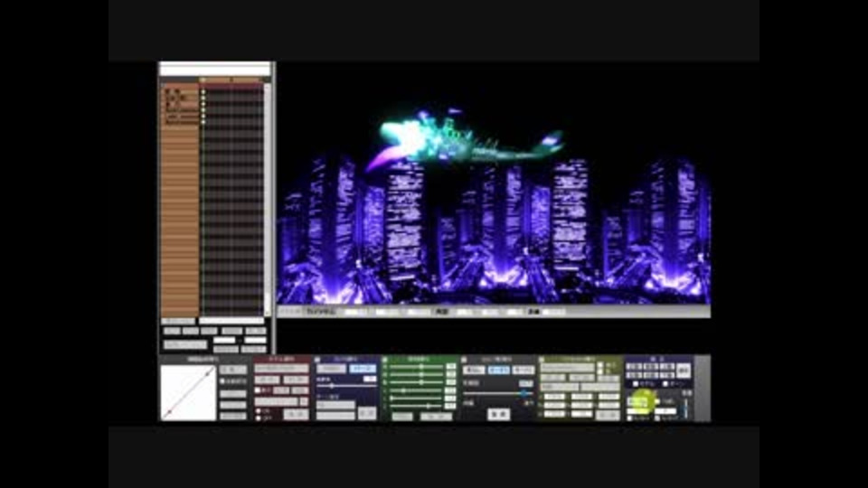Toggle the bone checkbox under the view buttons
Screen dimensions: 868x488
[x=665, y=383]
